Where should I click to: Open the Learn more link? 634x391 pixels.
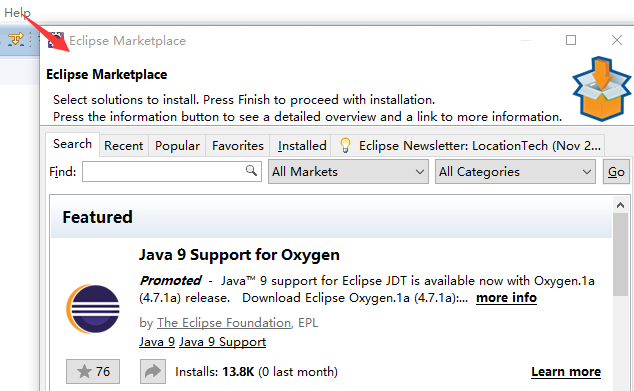click(566, 372)
